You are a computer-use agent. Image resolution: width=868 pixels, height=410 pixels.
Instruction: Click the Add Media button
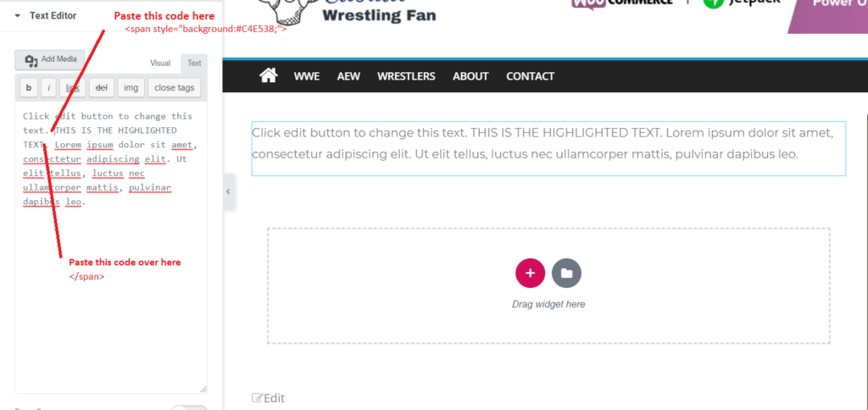coord(50,60)
